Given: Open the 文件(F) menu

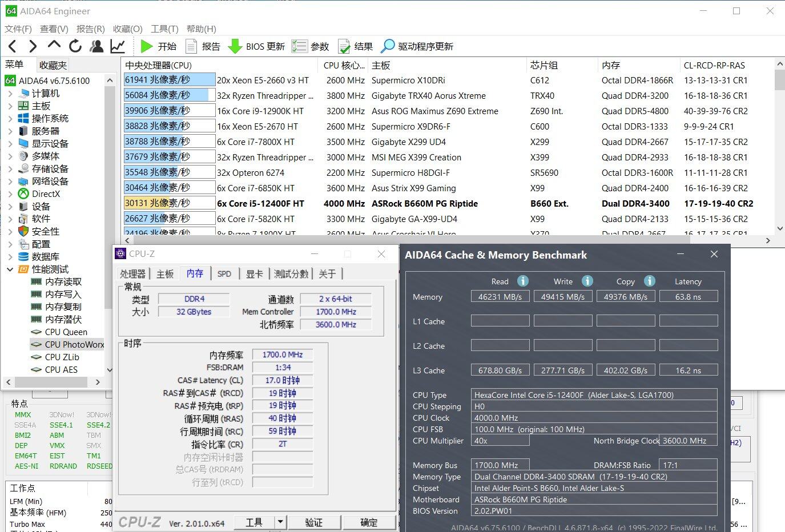Looking at the screenshot, I should (x=18, y=29).
